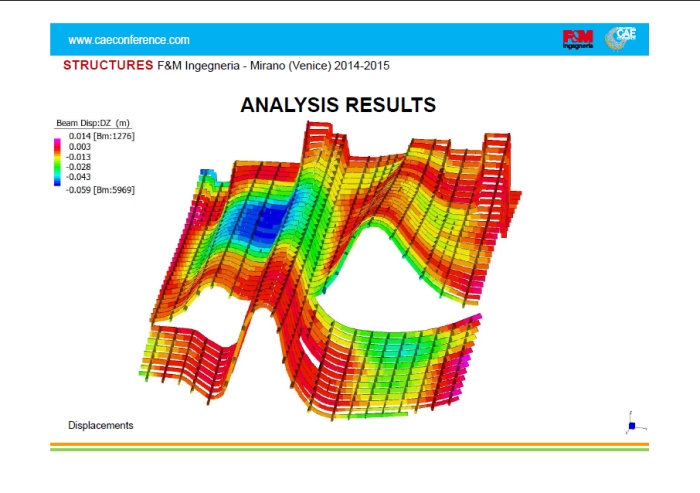Image resolution: width=700 pixels, height=493 pixels.
Task: Click the Displacements caption label
Action: pyautogui.click(x=100, y=425)
